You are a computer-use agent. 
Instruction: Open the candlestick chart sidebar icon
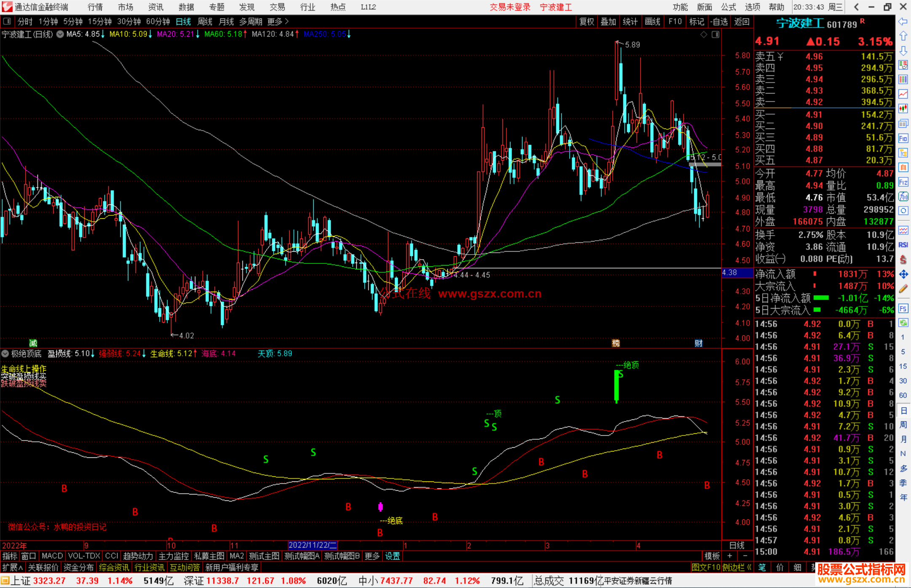tap(903, 108)
